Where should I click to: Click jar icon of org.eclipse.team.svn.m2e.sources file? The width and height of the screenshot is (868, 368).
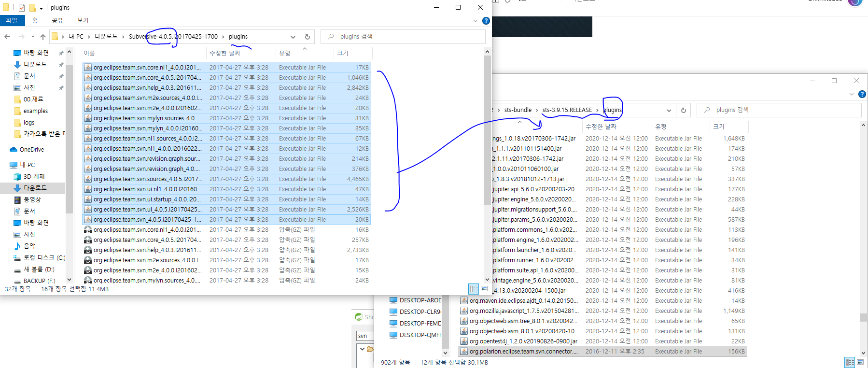(88, 98)
